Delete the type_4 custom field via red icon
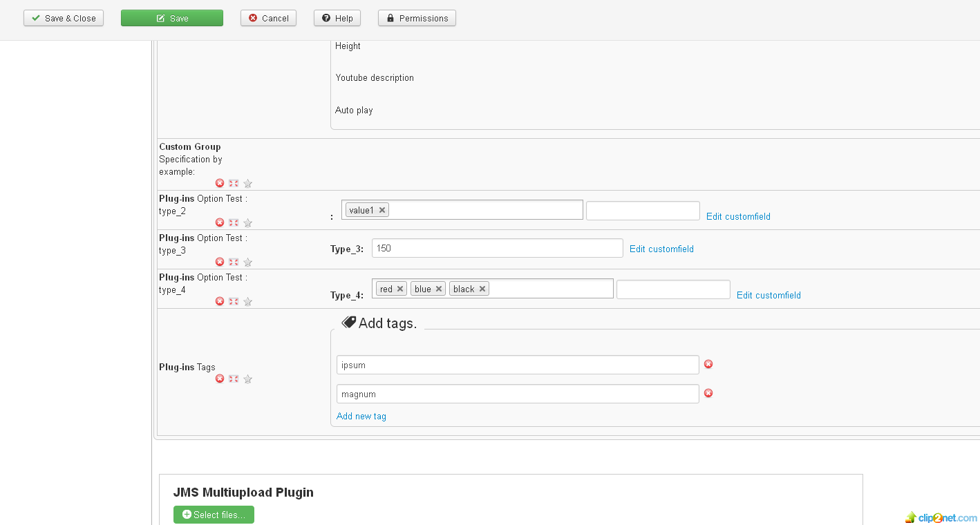The image size is (980, 525). pyautogui.click(x=220, y=301)
